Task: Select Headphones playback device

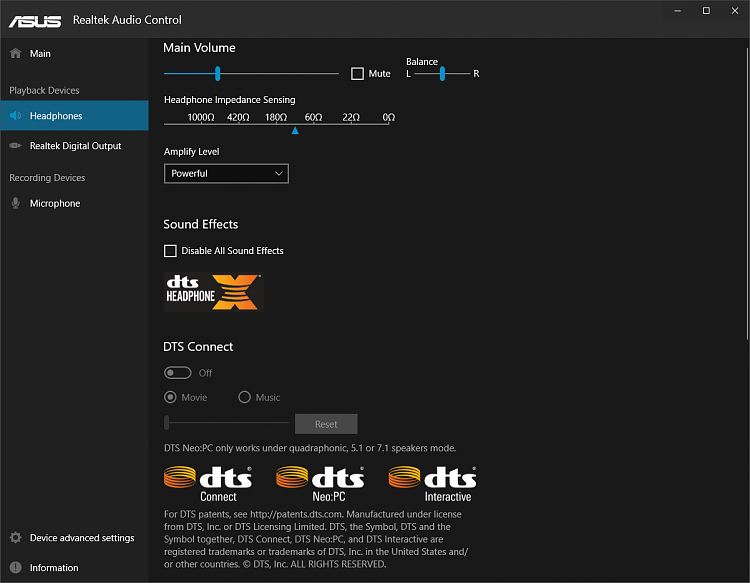Action: [75, 115]
